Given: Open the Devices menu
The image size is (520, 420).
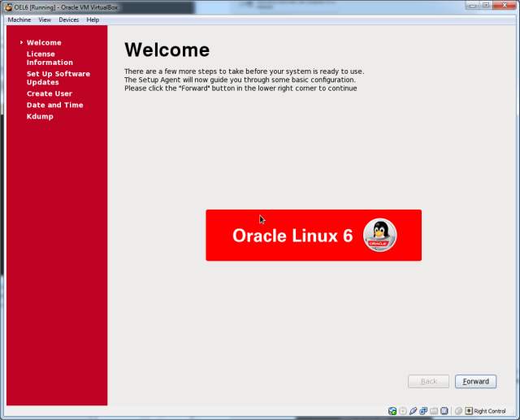Looking at the screenshot, I should point(68,19).
